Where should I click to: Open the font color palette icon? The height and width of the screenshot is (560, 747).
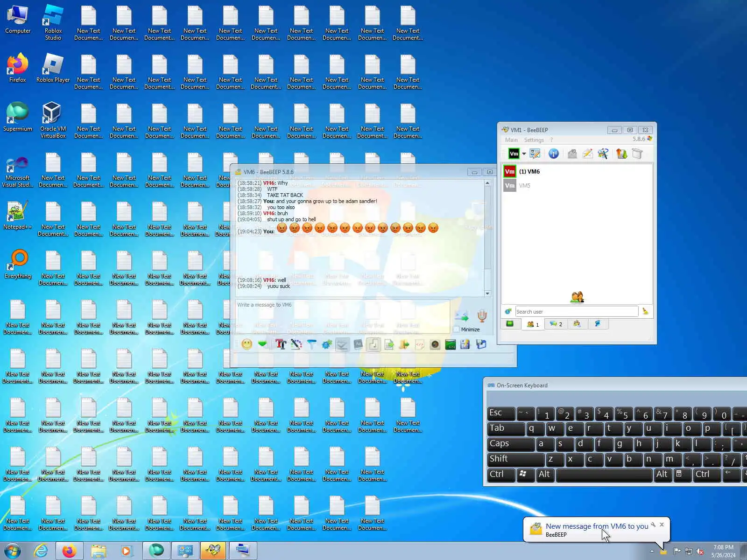tap(296, 344)
